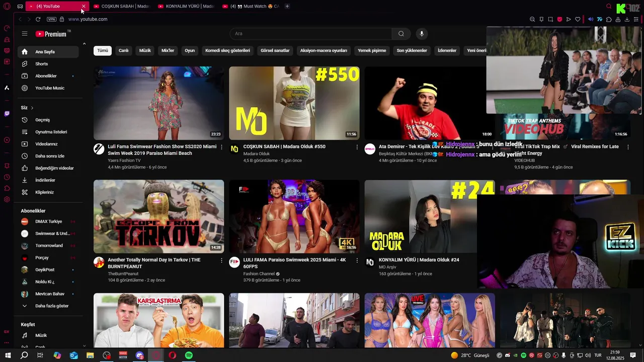The width and height of the screenshot is (644, 362).
Task: Open options menu for Tarkov video
Action: click(x=221, y=260)
